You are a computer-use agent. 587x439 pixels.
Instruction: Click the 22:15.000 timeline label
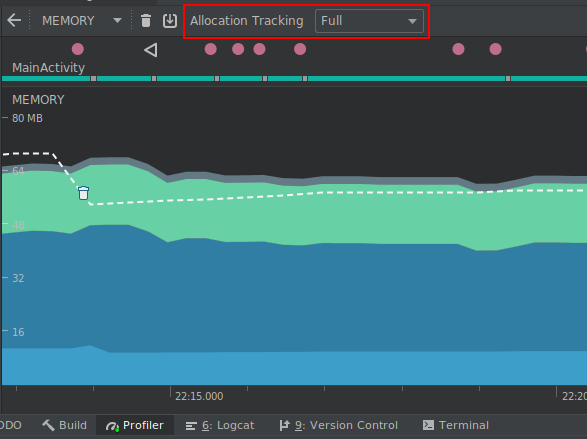(199, 396)
